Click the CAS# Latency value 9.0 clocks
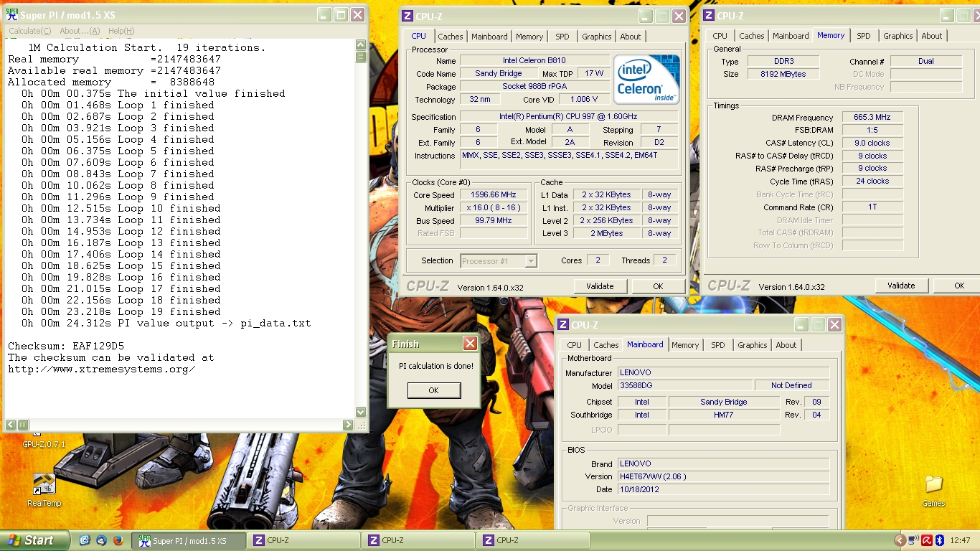Viewport: 980px width, 551px height. point(872,143)
